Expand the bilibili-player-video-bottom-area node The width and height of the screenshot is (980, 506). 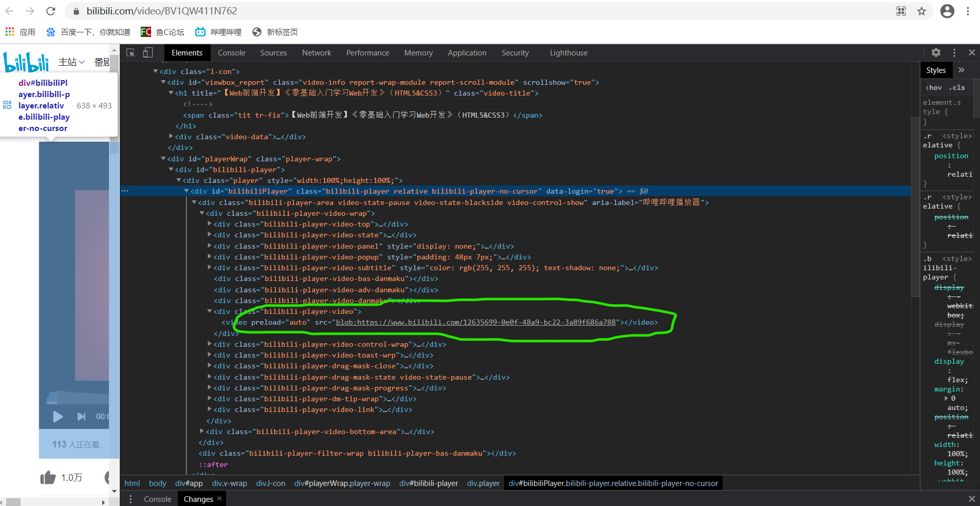(x=202, y=431)
